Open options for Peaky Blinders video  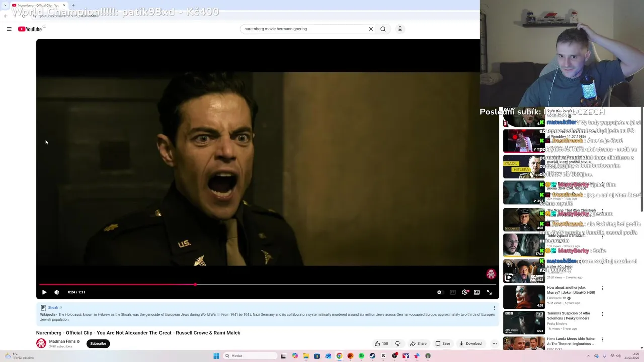pyautogui.click(x=602, y=314)
